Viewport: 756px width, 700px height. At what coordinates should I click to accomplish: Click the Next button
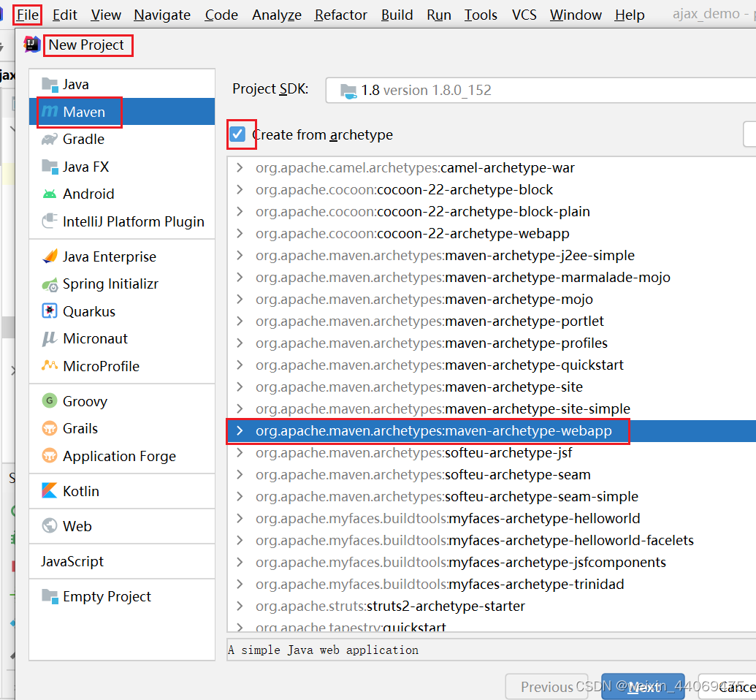tap(642, 687)
